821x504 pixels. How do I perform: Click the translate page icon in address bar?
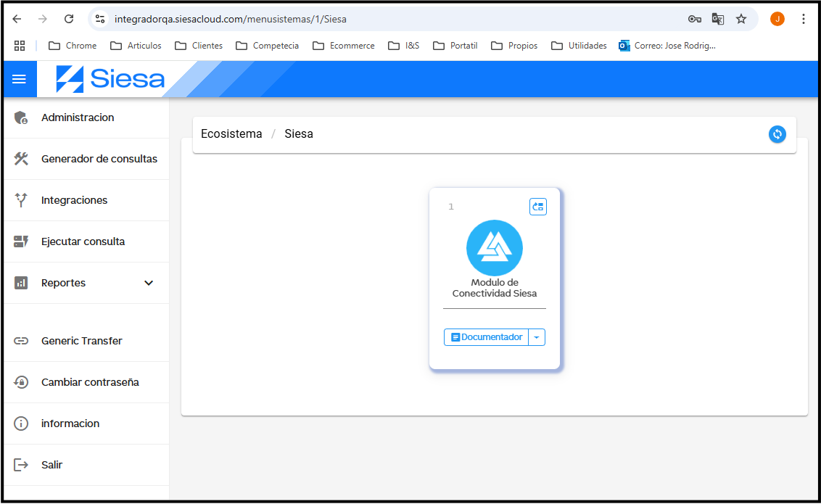pyautogui.click(x=717, y=20)
